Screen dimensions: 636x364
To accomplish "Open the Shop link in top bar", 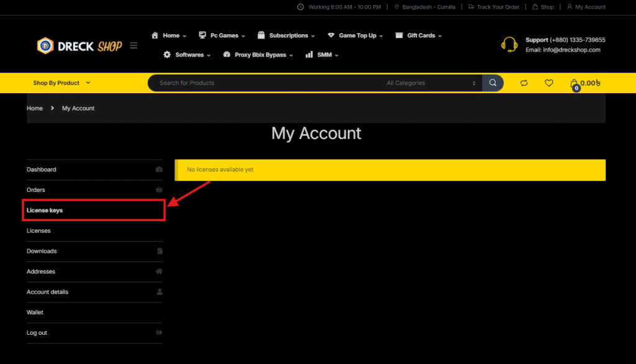I will click(x=547, y=7).
